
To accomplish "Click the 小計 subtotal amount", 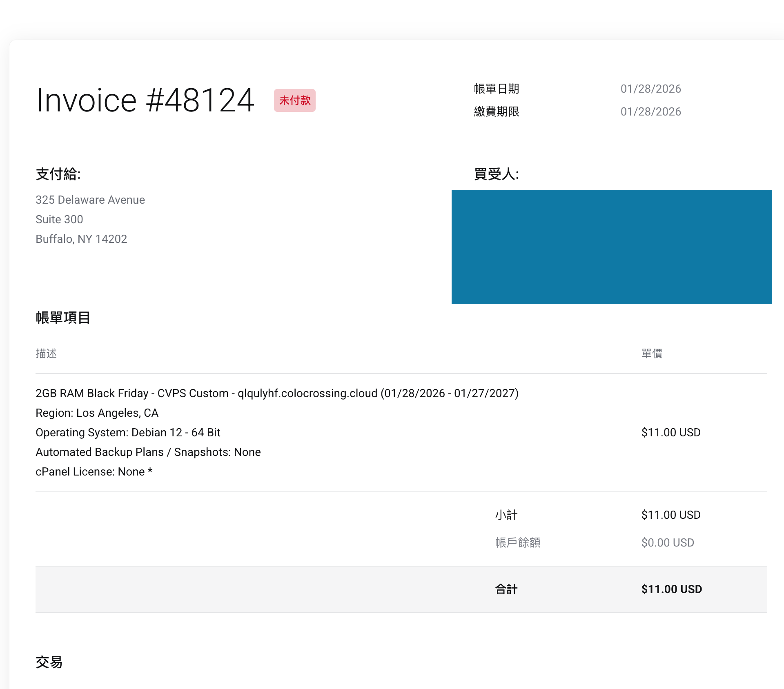I will [670, 515].
